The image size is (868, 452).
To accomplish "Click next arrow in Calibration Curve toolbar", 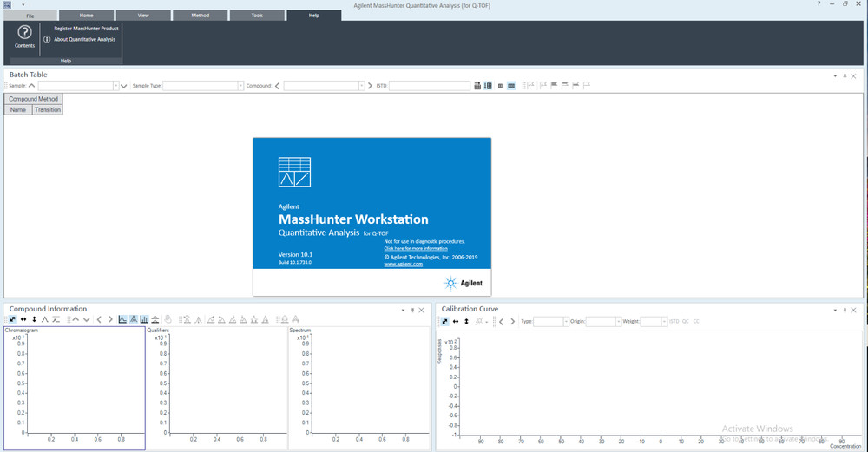I will coord(512,322).
